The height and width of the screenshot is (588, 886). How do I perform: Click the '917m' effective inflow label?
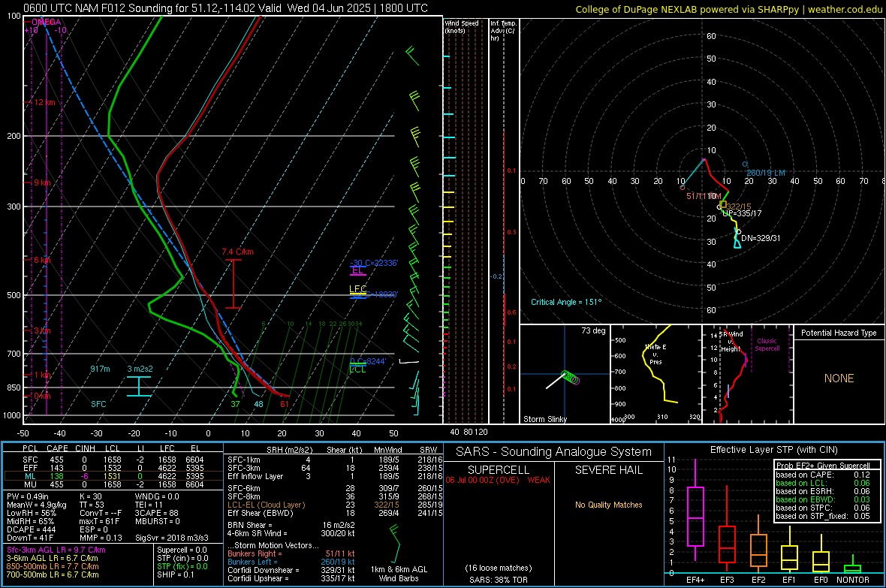coord(100,369)
